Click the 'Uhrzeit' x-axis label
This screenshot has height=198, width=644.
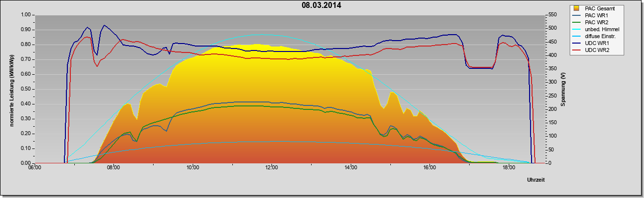click(x=536, y=181)
